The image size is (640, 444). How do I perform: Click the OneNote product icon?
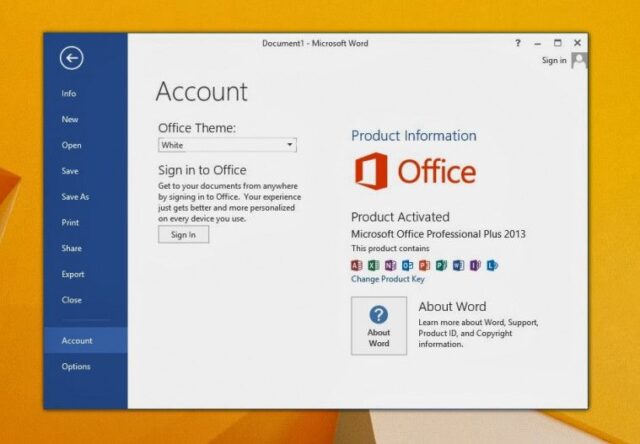[x=391, y=265]
